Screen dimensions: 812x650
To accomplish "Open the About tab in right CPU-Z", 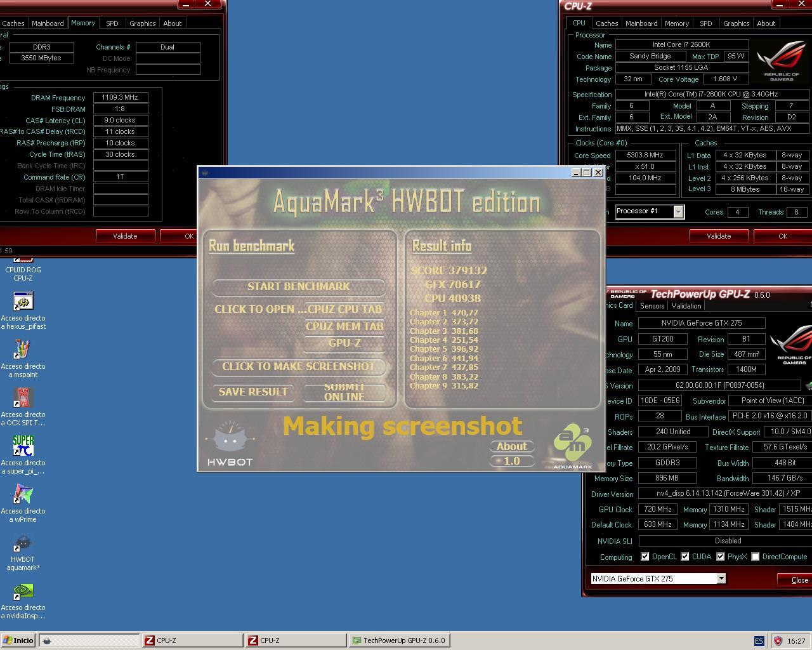I will pyautogui.click(x=766, y=23).
